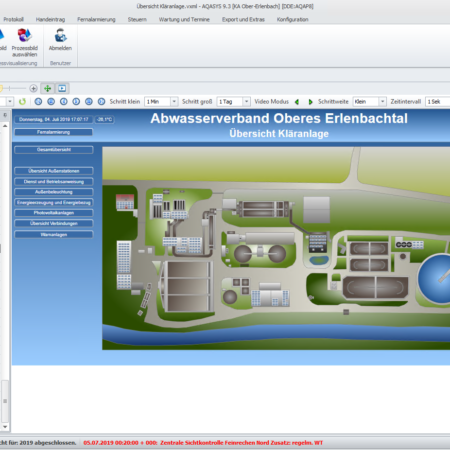
Task: Click the blue screen presentation icon
Action: click(x=62, y=88)
